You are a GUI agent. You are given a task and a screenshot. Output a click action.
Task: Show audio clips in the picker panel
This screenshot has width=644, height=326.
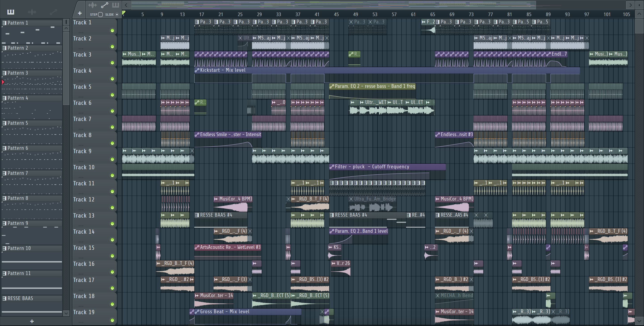(x=32, y=12)
